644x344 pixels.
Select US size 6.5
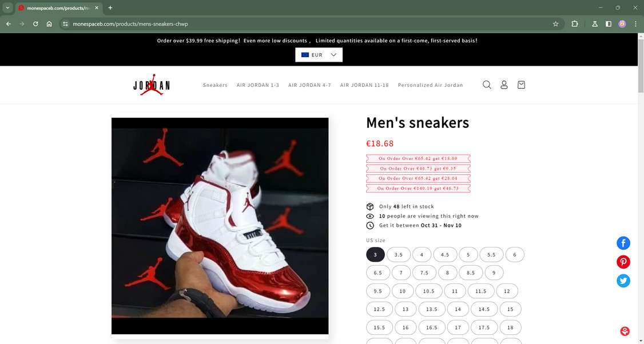coord(378,273)
